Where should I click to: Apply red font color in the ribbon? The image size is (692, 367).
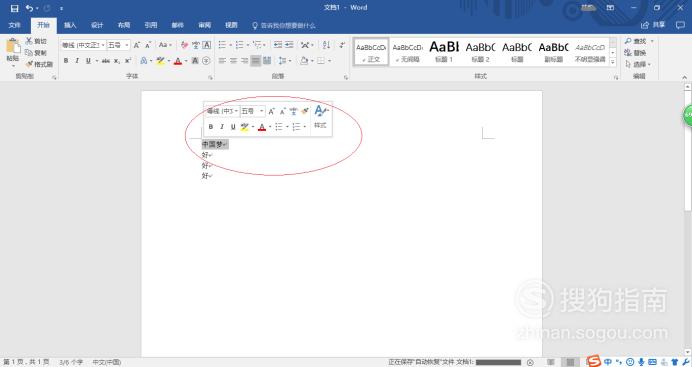click(x=178, y=61)
